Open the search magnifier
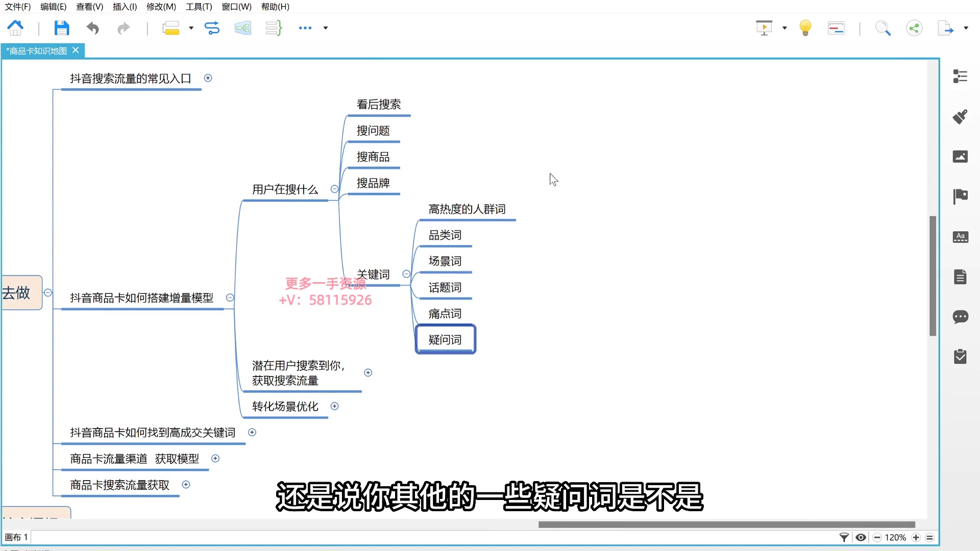Screen dimensions: 980x551 [883, 28]
